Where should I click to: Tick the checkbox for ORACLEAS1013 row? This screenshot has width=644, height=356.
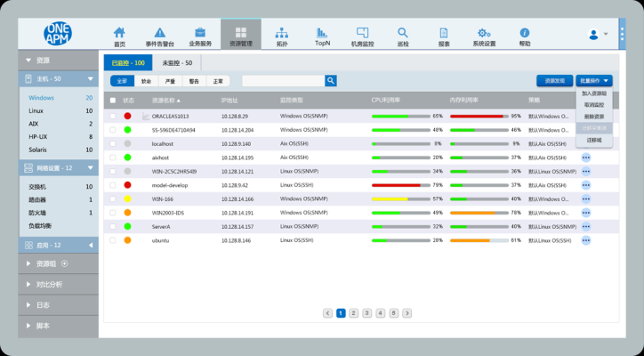113,116
